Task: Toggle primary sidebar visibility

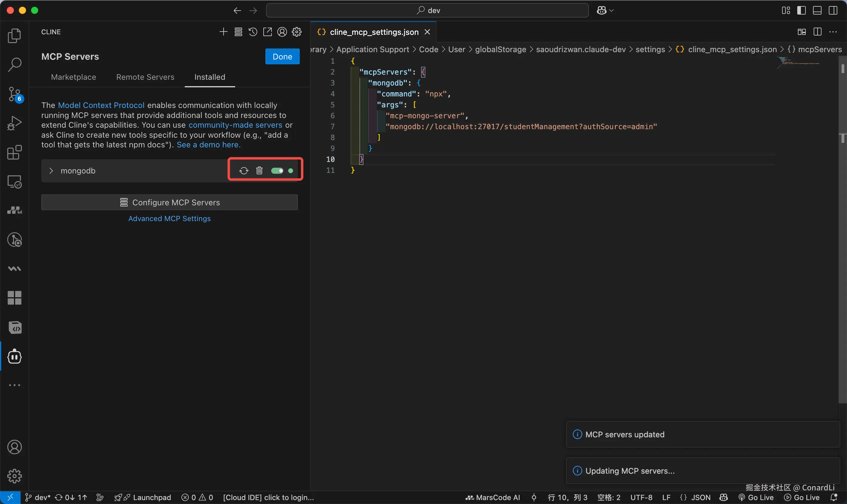Action: pyautogui.click(x=801, y=11)
